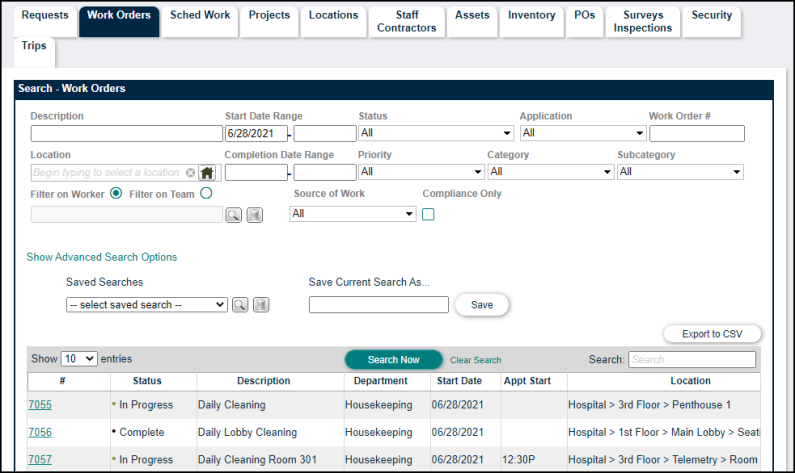This screenshot has width=795, height=473.
Task: Open work order 7056 link
Action: coord(40,432)
